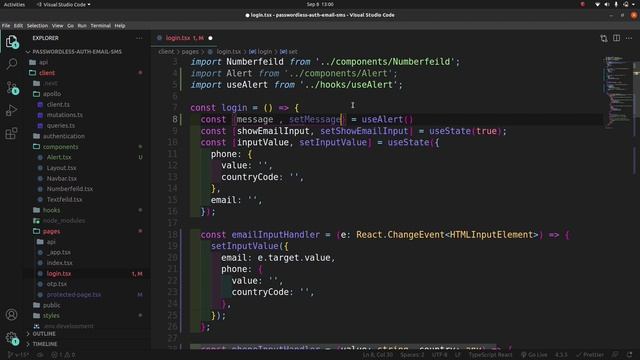Open the Accounts menu icon
Image resolution: width=640 pixels, height=360 pixels.
pos(11,314)
